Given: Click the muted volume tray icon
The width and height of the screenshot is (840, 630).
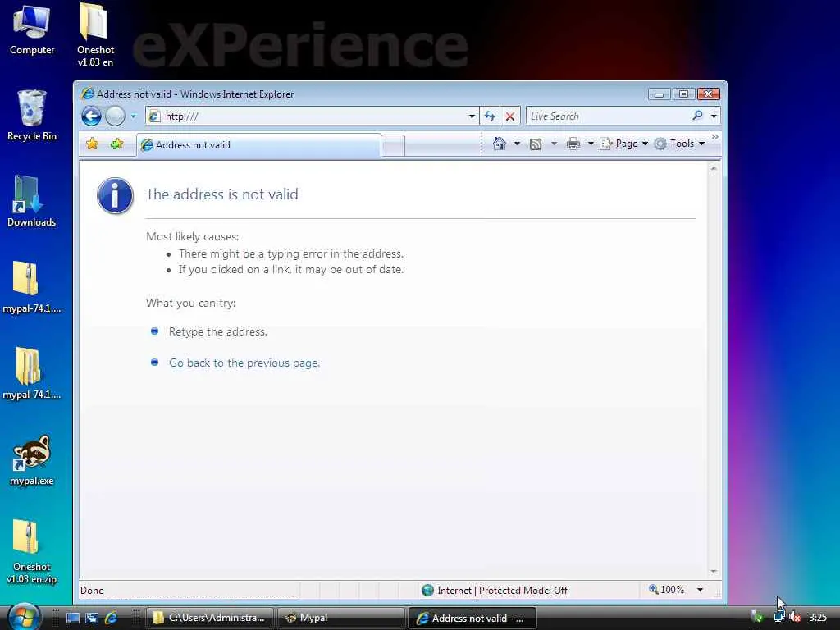Looking at the screenshot, I should [x=794, y=617].
